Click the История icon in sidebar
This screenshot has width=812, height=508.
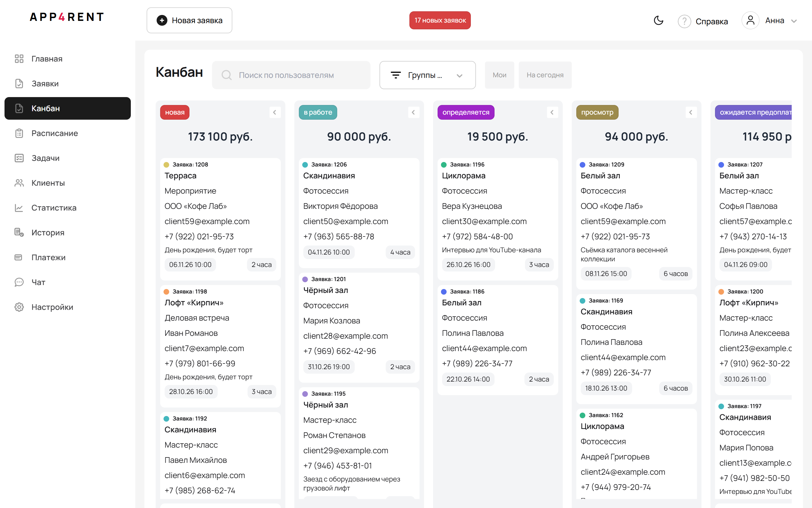(19, 233)
